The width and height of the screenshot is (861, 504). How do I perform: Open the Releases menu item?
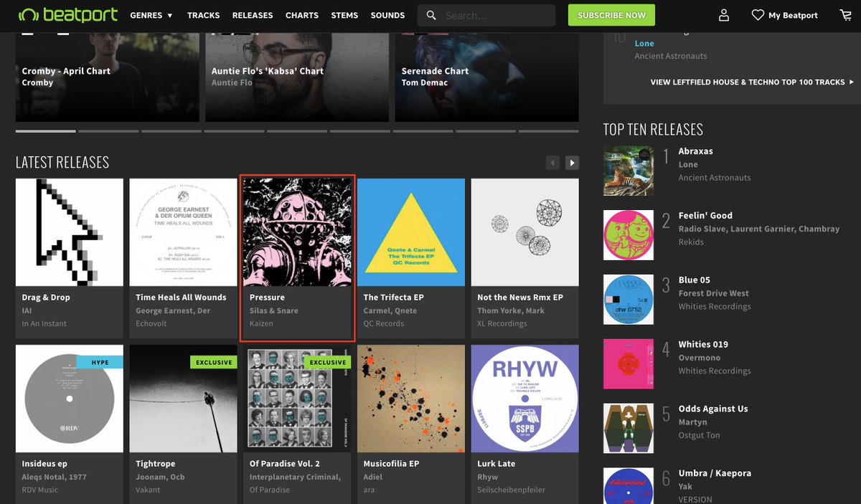pos(253,15)
